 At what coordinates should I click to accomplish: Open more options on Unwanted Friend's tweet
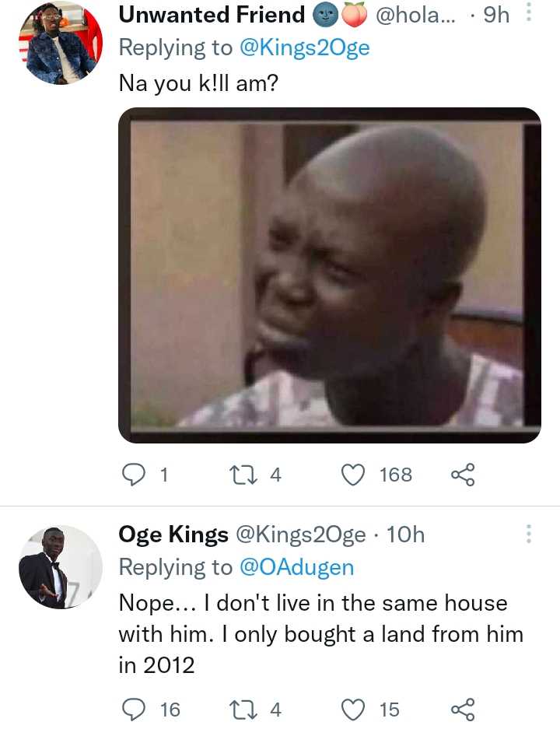point(529,13)
